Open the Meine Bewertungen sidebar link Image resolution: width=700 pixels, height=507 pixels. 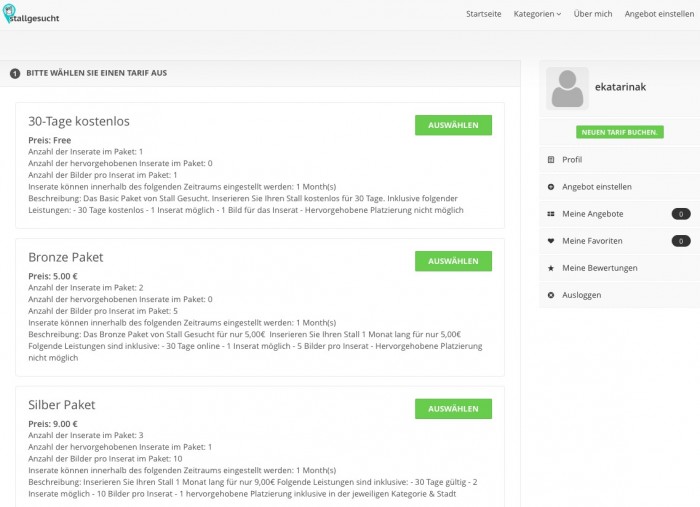coord(600,268)
